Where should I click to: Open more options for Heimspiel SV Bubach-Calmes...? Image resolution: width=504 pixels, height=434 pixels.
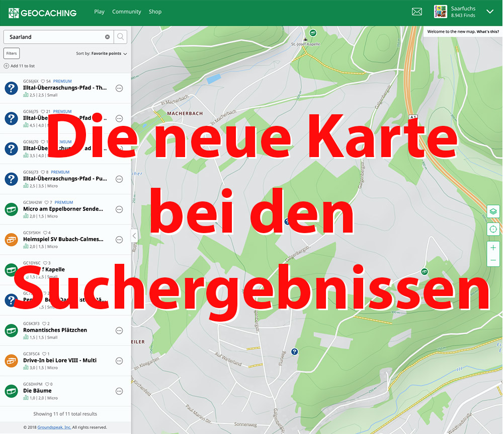click(119, 240)
